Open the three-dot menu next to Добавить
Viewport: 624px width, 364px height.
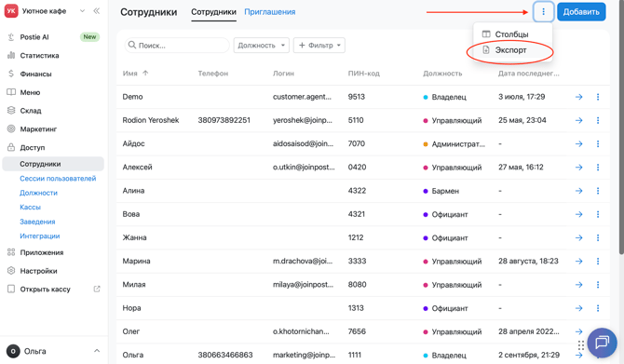tap(543, 11)
